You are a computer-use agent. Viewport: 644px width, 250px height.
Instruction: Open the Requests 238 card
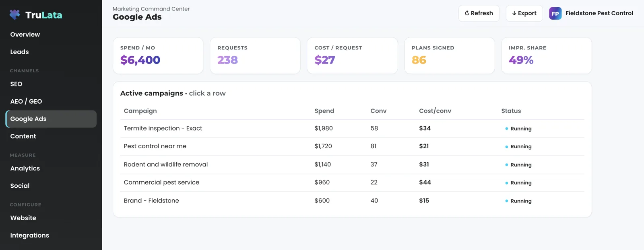pos(255,55)
